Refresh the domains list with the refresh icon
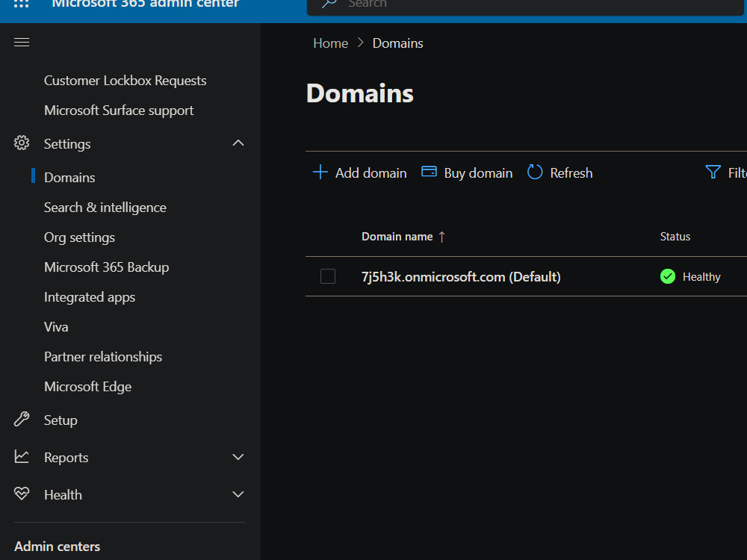The height and width of the screenshot is (560, 747). click(535, 172)
